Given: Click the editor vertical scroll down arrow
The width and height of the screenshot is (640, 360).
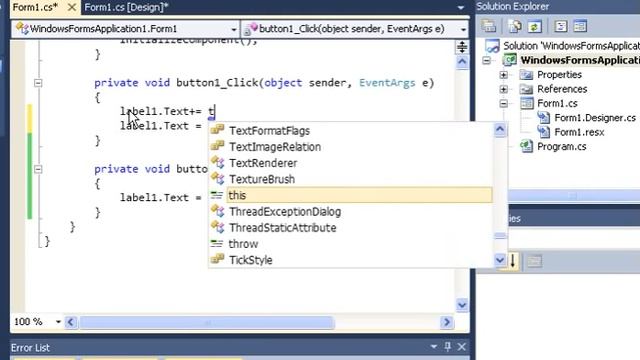Looking at the screenshot, I should coord(462,304).
